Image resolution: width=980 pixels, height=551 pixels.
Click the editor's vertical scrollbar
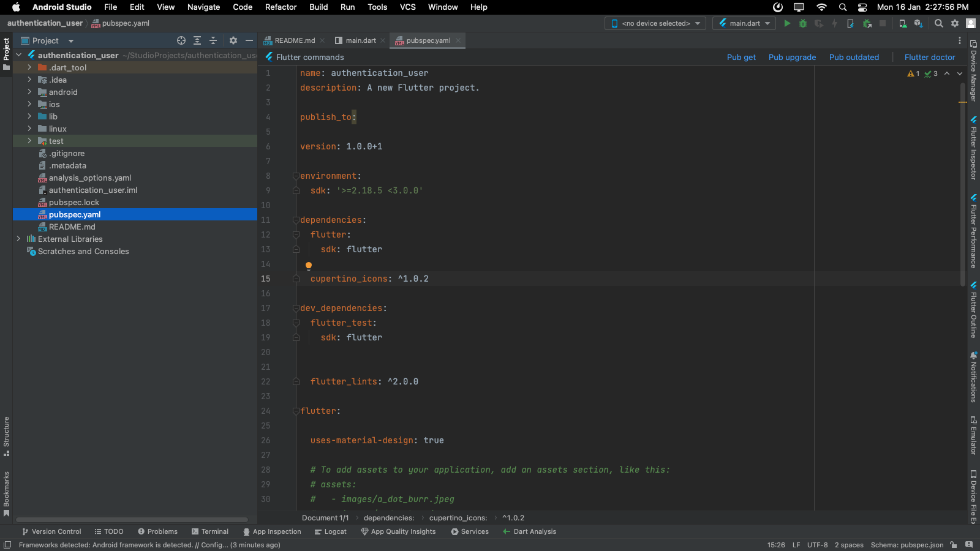[963, 184]
